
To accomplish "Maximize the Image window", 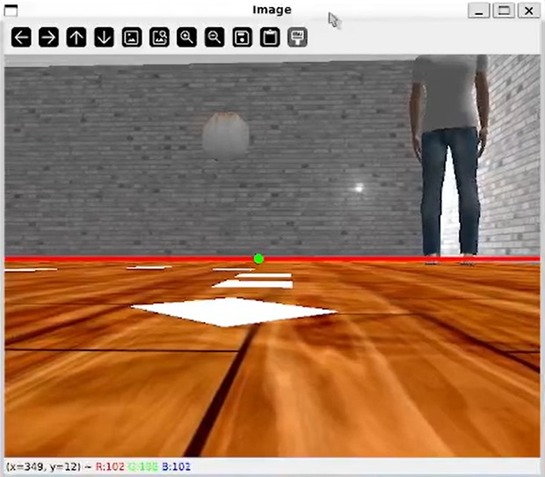I will coord(504,10).
